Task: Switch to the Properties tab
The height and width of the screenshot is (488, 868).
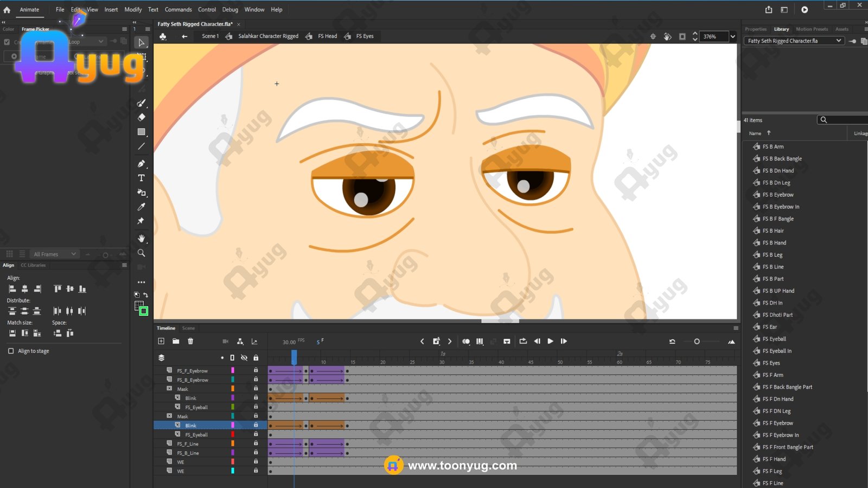Action: [x=756, y=29]
